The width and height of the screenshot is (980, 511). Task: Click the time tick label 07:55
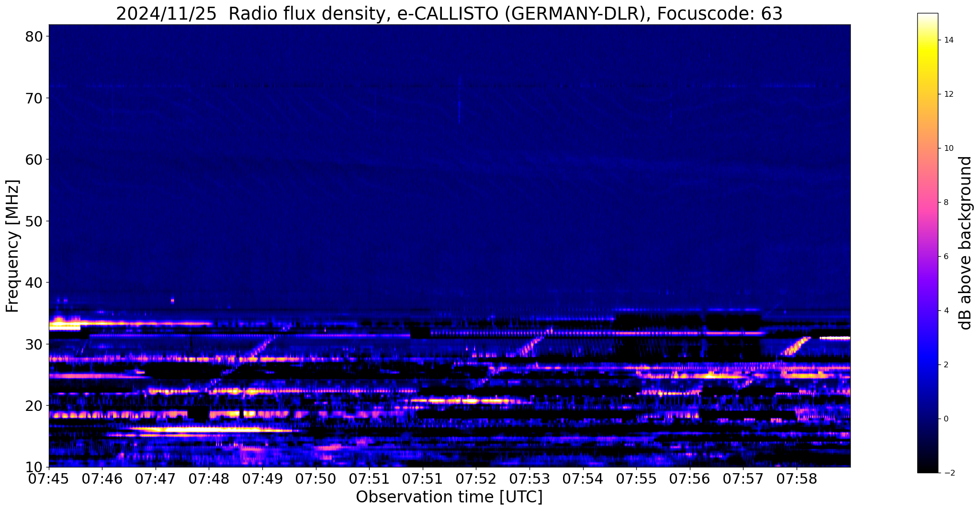point(636,479)
